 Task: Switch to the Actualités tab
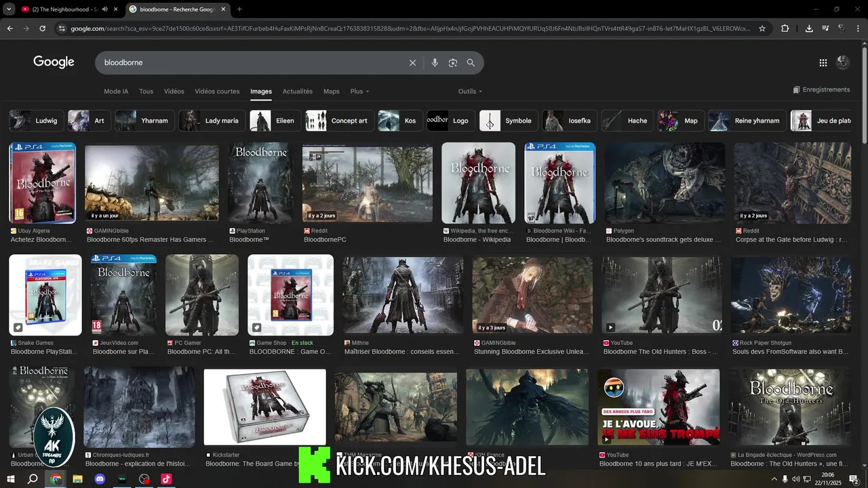click(x=298, y=91)
